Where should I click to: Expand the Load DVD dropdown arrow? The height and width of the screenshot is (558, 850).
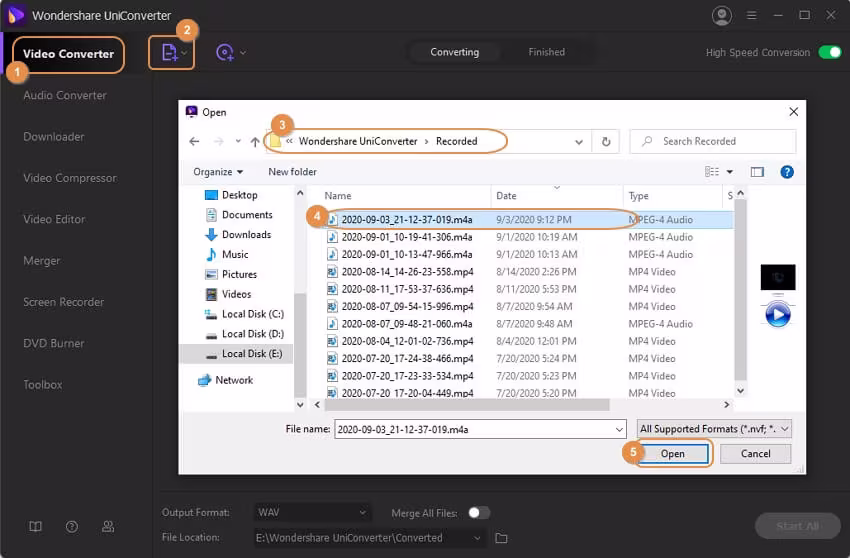tap(243, 53)
